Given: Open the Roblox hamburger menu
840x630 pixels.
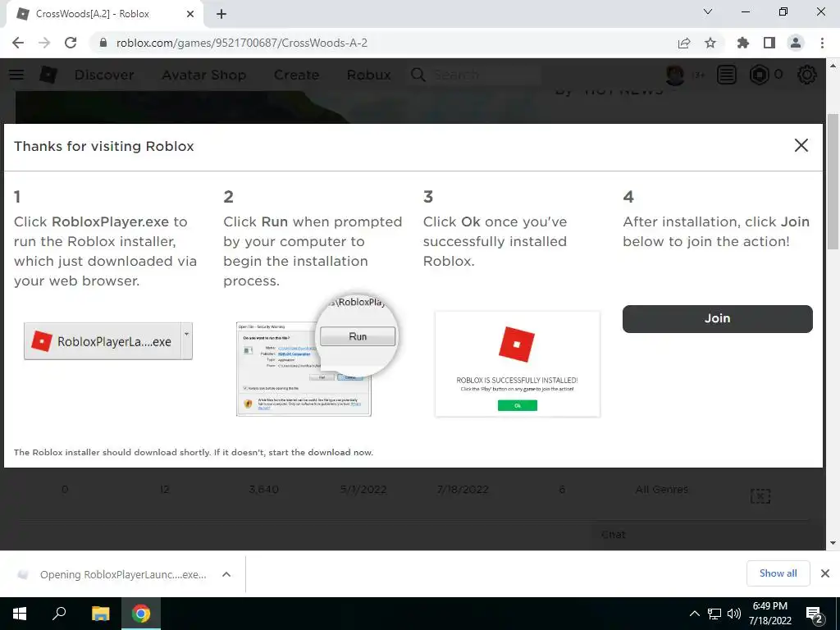Looking at the screenshot, I should pos(16,75).
